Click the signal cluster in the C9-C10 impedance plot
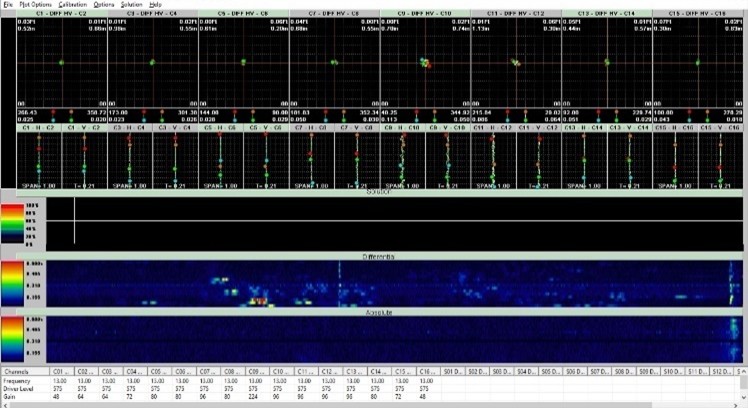Screen dimensions: 748x408 [x=425, y=63]
